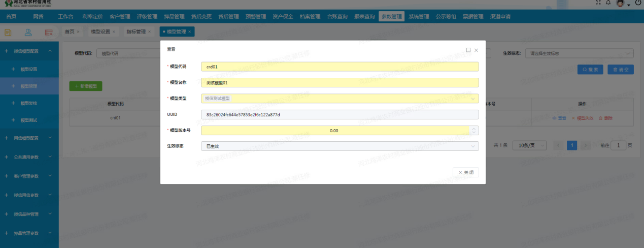Click the red list-search icon above the sidebar
The height and width of the screenshot is (248, 644).
49,32
